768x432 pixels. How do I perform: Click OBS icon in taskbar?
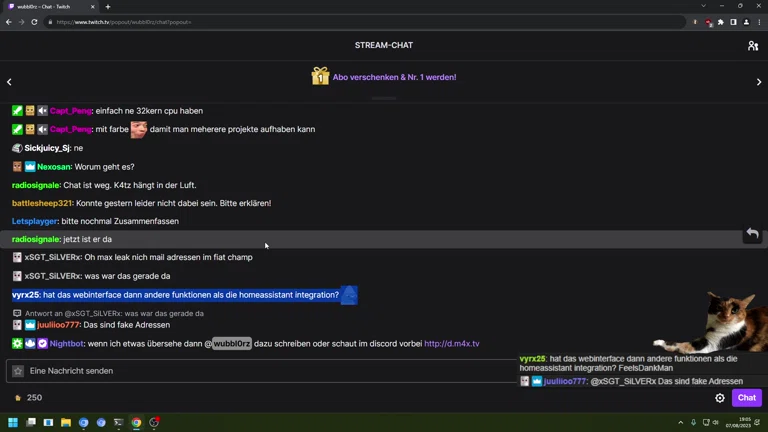click(154, 422)
